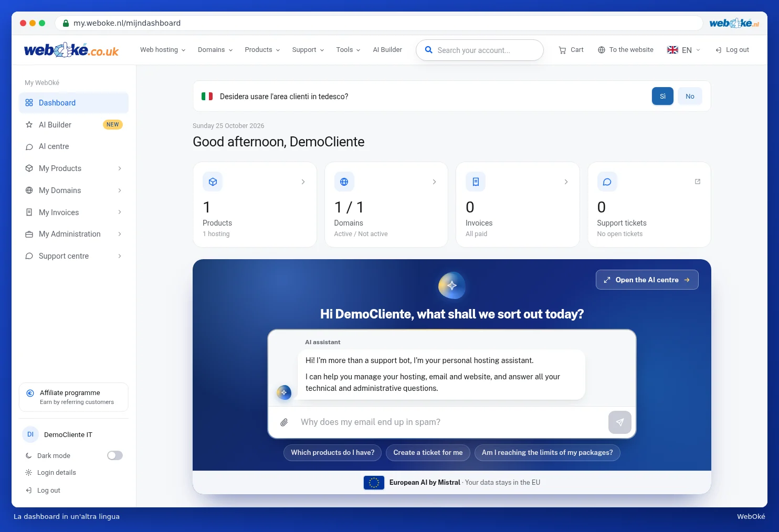Expand the Domains dropdown in top nav
Viewport: 779px width, 532px height.
[x=215, y=50]
